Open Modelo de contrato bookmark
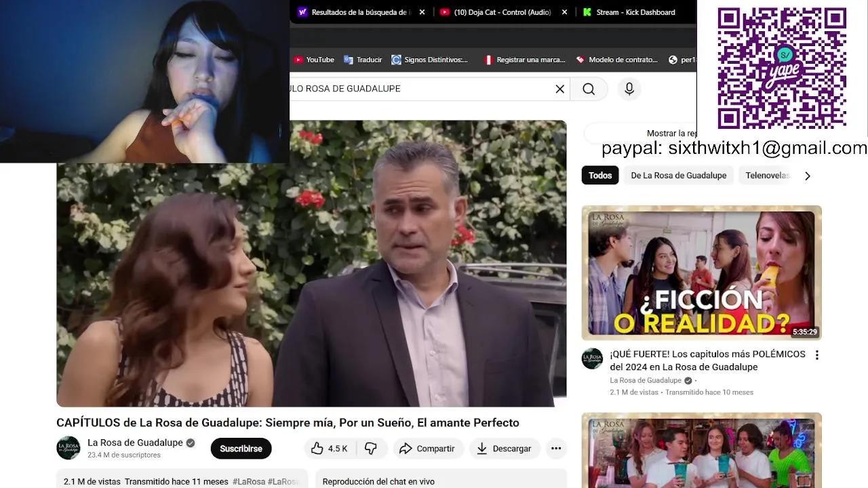The width and height of the screenshot is (868, 488). 616,60
